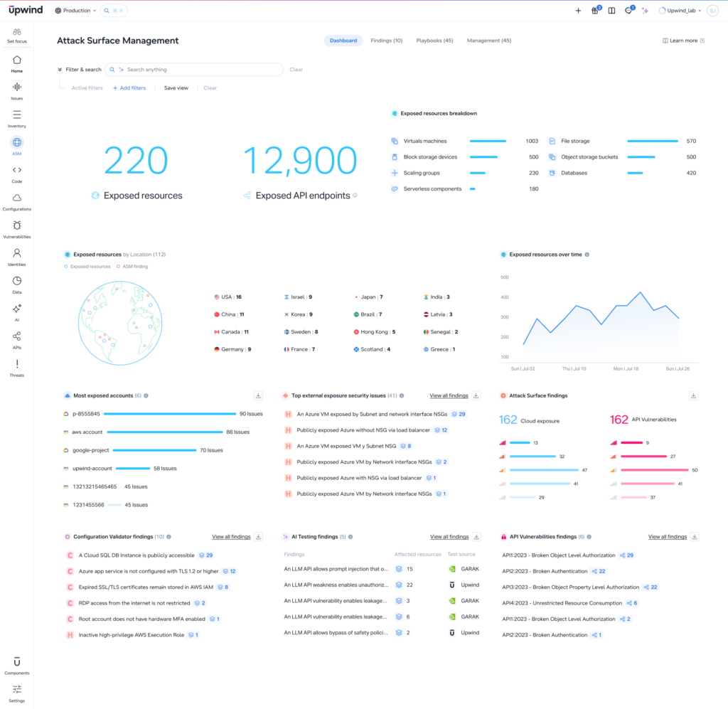Click the globe map of exposed resources
This screenshot has width=728, height=709.
120,323
